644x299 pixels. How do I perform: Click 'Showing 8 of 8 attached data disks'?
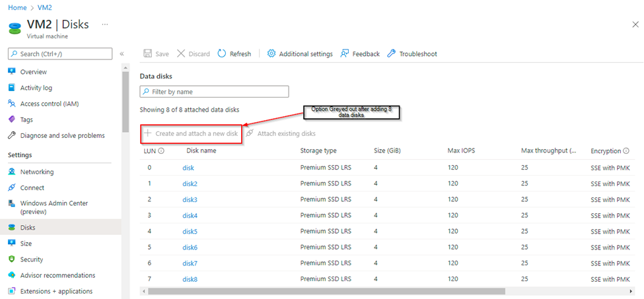(190, 110)
